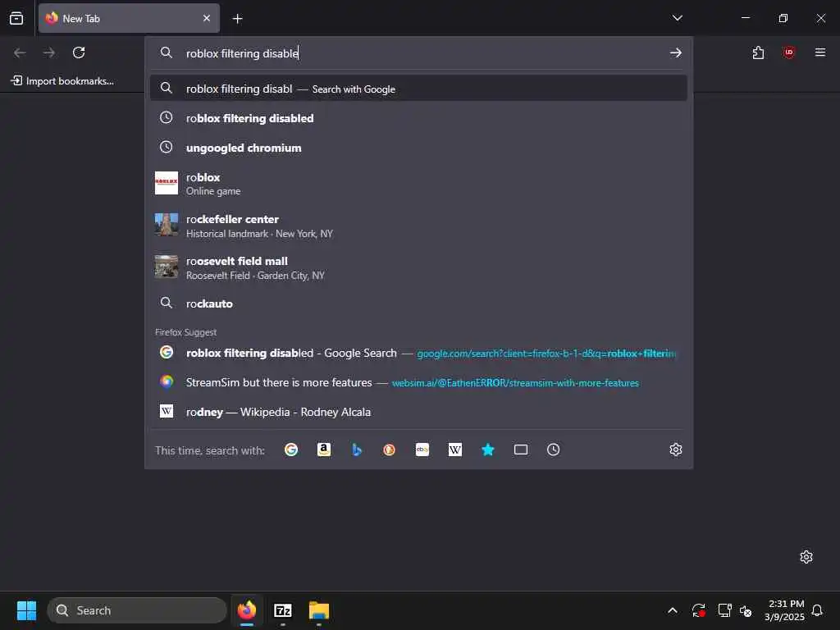This screenshot has width=840, height=630.
Task: Open new tab page personalize gear
Action: click(x=806, y=557)
